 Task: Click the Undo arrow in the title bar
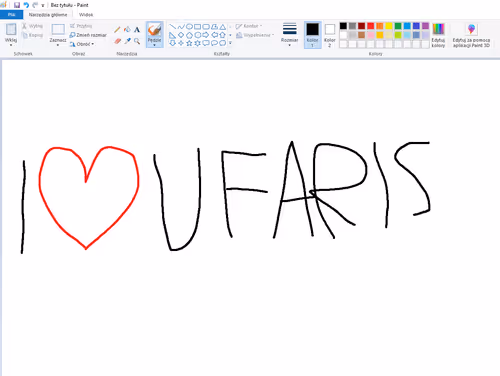click(26, 5)
